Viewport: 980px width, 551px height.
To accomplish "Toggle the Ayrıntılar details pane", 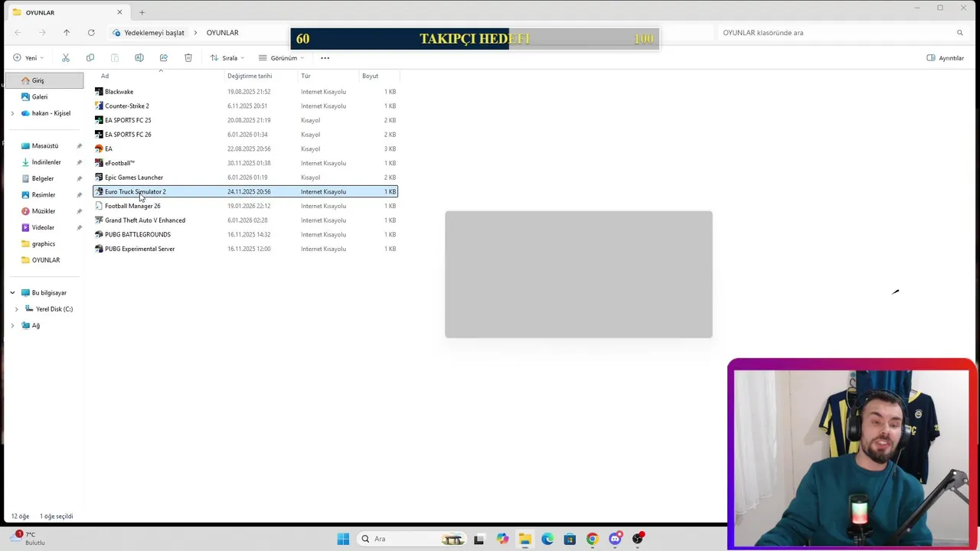I will tap(946, 58).
